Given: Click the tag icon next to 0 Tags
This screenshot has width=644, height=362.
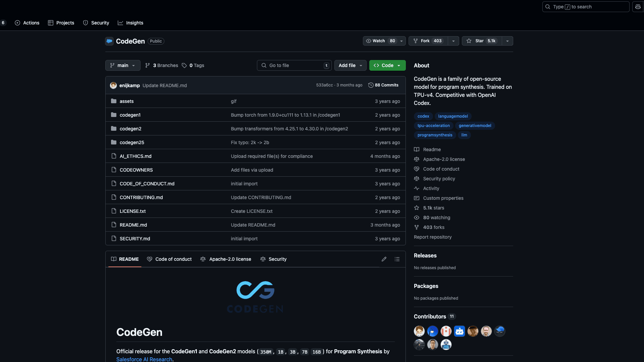Looking at the screenshot, I should point(184,65).
